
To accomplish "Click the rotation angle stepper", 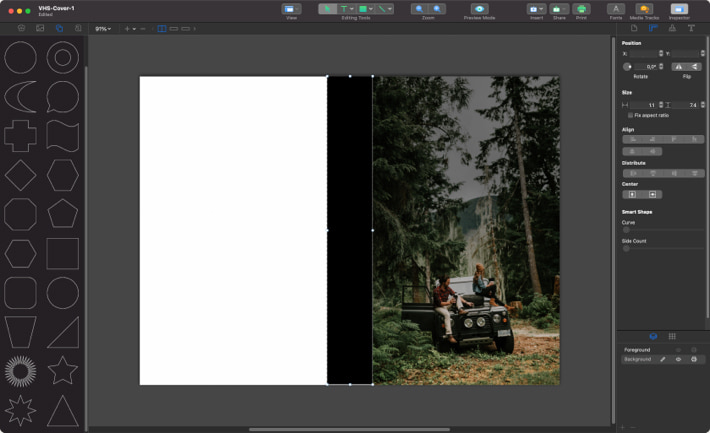I will (x=661, y=67).
